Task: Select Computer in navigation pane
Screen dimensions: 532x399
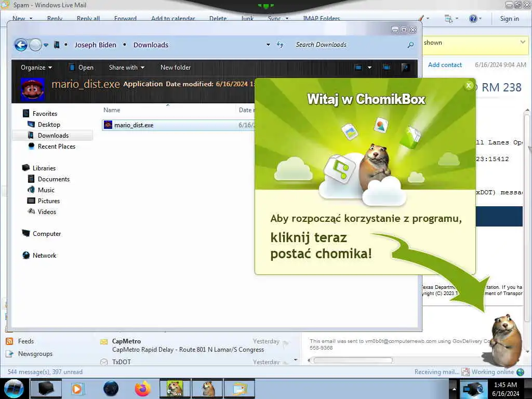Action: [46, 234]
